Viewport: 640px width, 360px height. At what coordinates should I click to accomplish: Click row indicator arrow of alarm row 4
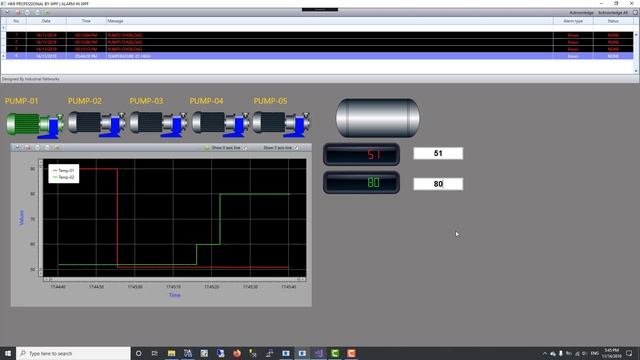4,56
